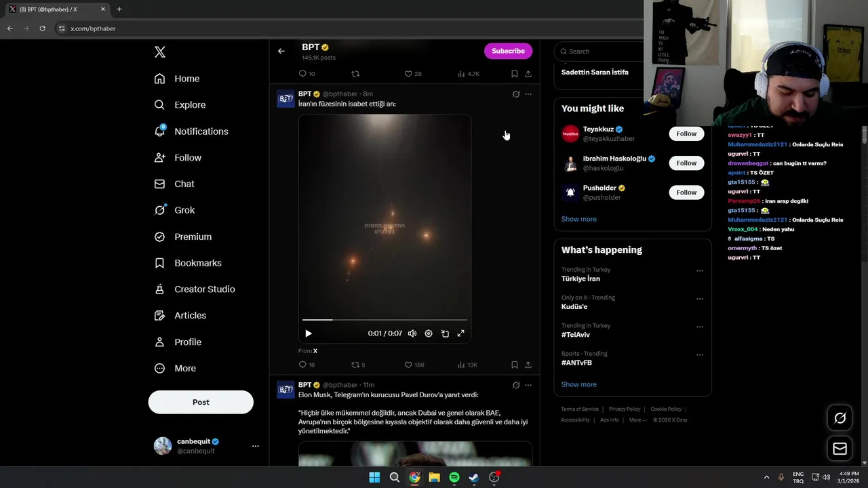The width and height of the screenshot is (868, 488).
Task: Open Premium from the sidebar
Action: [182, 237]
